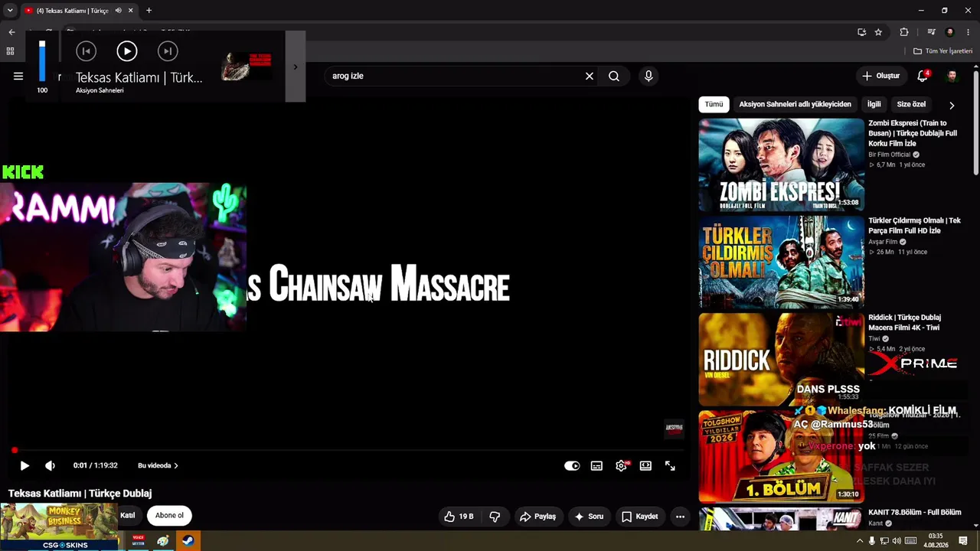Show more filter chips with right arrow

click(952, 105)
